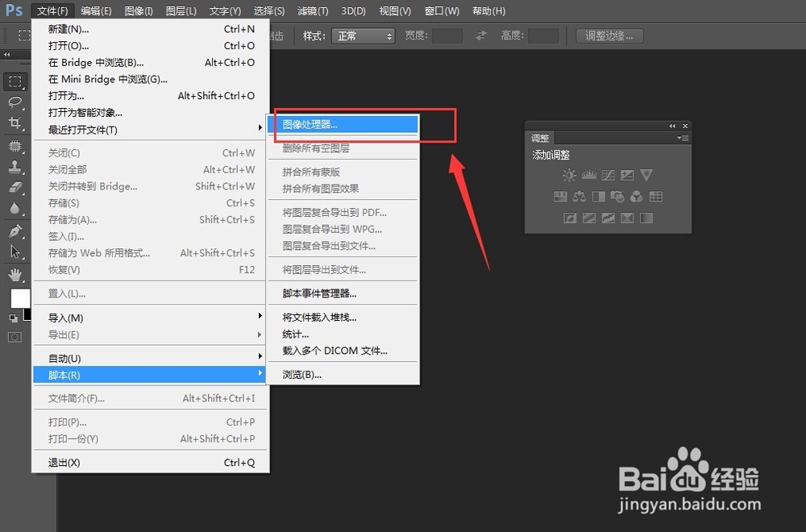Choose 图像处理器 from scripts submenu

point(343,124)
